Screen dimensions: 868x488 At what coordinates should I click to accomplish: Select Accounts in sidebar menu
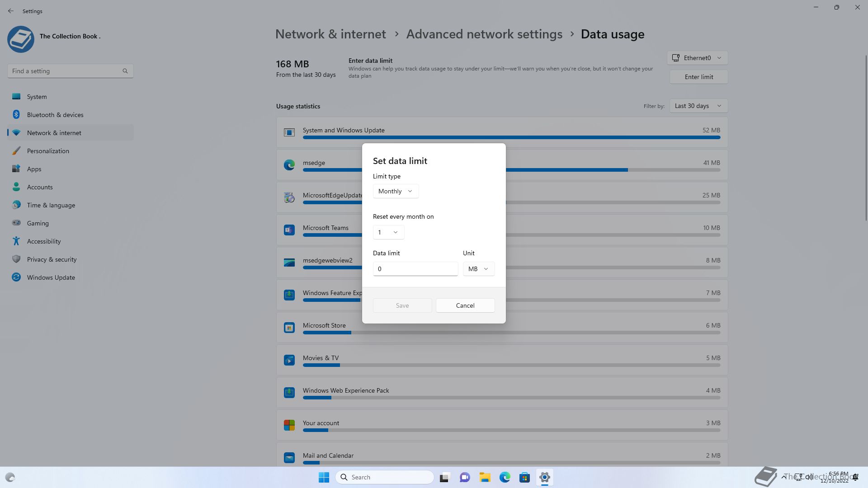coord(71,187)
